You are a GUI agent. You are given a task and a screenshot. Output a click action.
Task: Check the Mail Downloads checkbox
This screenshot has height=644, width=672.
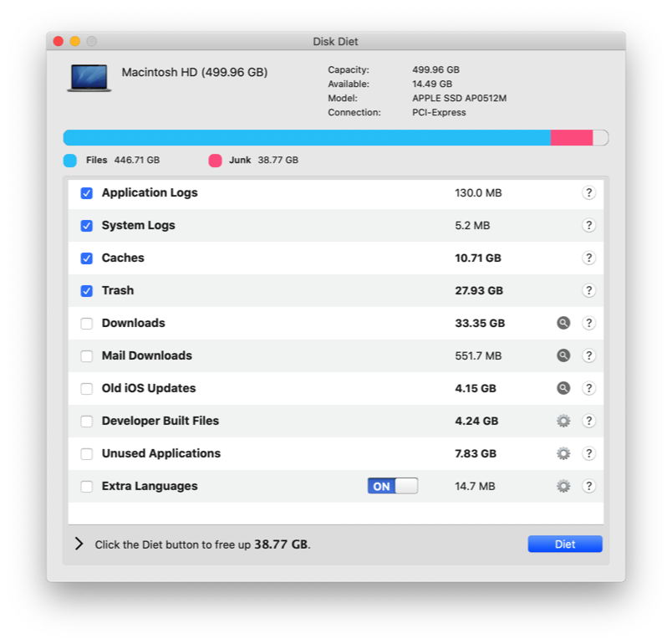[x=87, y=356]
